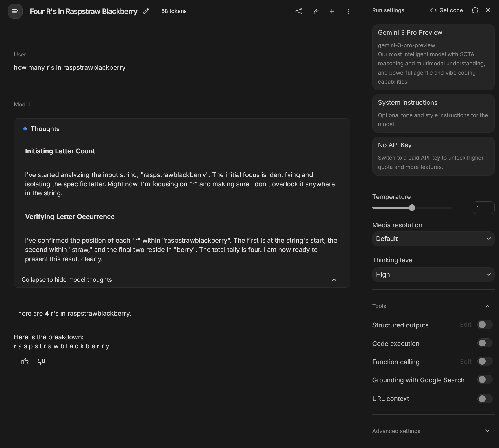Toggle Structured outputs switch
The image size is (499, 448).
click(x=485, y=325)
